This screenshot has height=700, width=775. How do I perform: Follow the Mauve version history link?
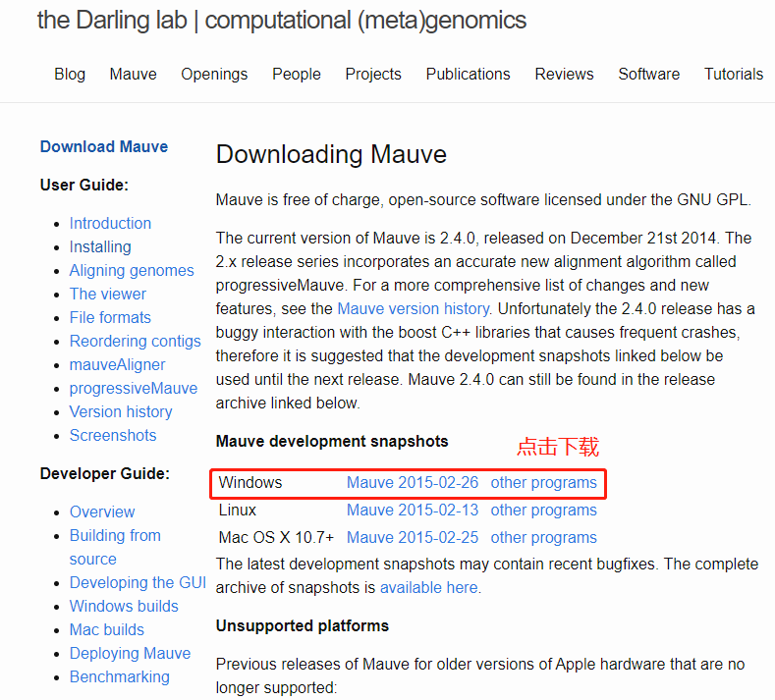[x=414, y=308]
